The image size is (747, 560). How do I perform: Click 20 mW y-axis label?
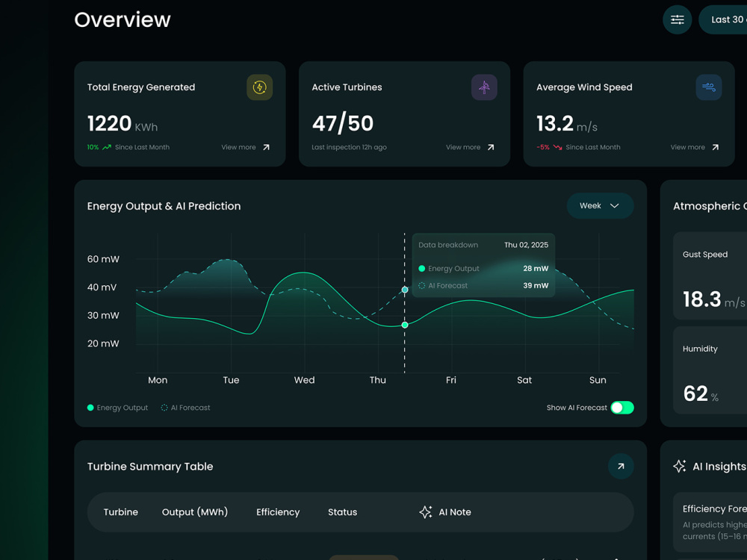pos(103,343)
